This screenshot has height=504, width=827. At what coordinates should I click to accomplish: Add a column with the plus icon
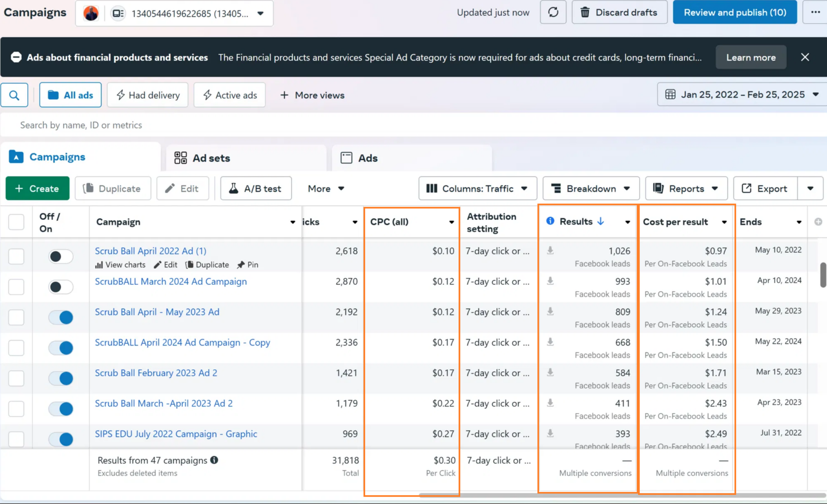coord(818,222)
